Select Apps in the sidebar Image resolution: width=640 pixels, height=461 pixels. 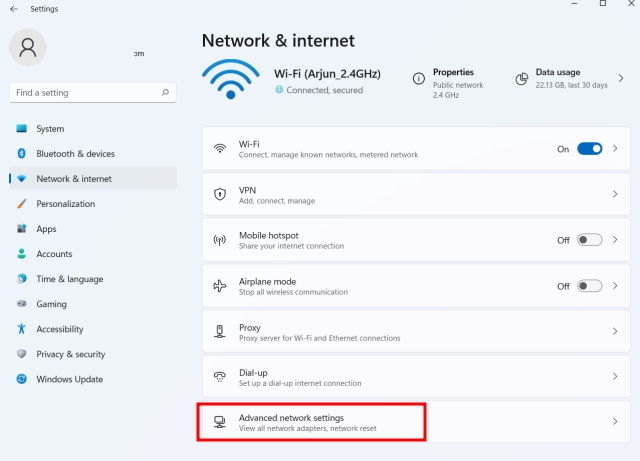tap(93, 229)
